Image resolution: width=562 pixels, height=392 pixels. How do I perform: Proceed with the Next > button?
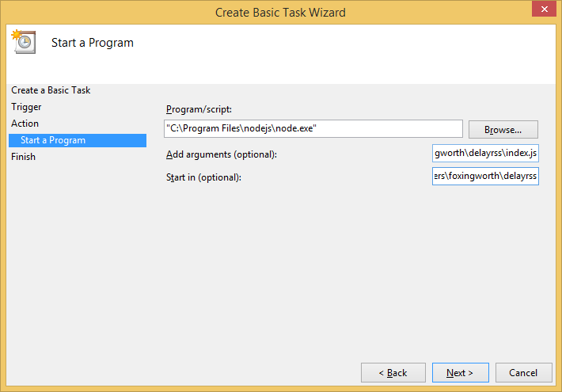460,373
